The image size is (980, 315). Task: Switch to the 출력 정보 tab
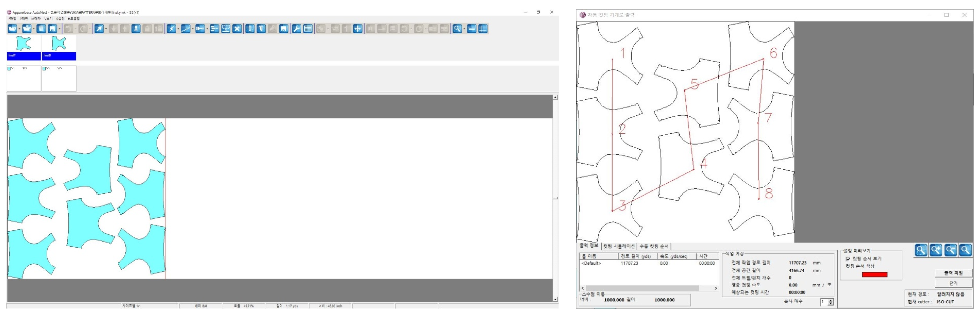pyautogui.click(x=589, y=246)
